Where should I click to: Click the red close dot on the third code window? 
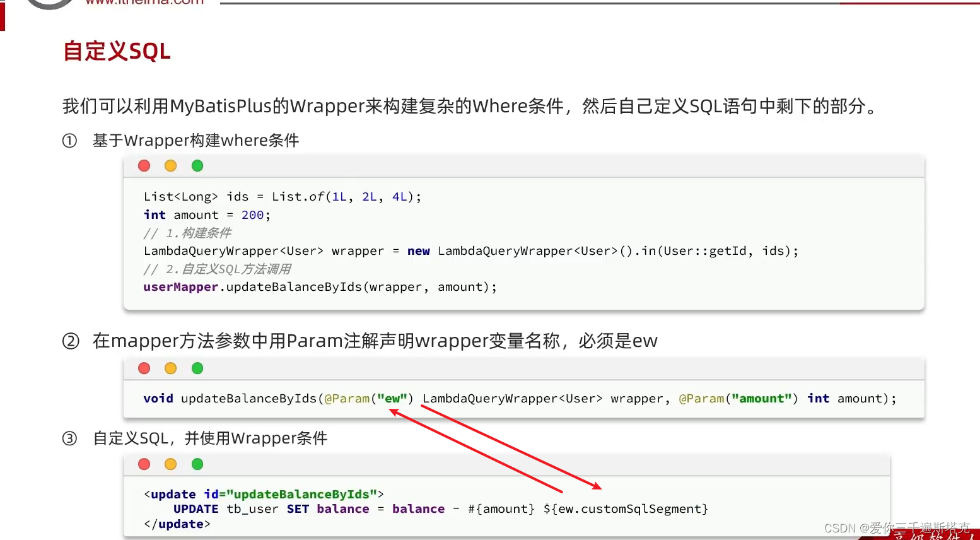coord(144,464)
